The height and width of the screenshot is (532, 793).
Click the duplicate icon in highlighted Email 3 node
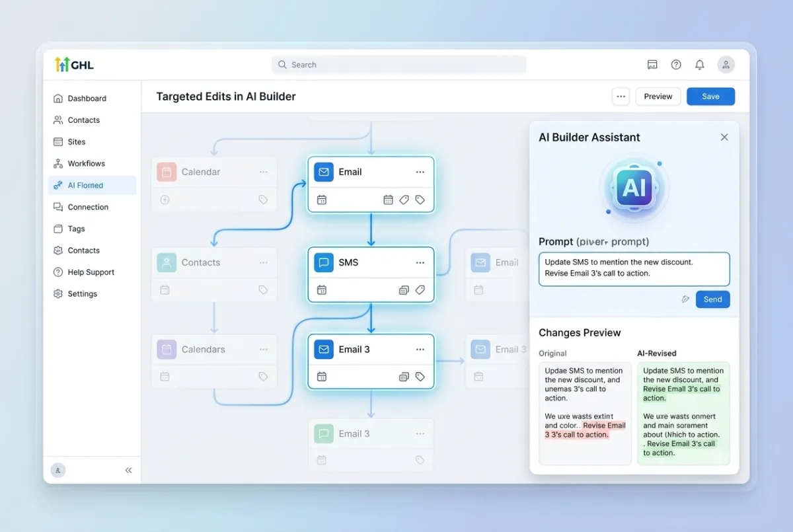pyautogui.click(x=404, y=377)
